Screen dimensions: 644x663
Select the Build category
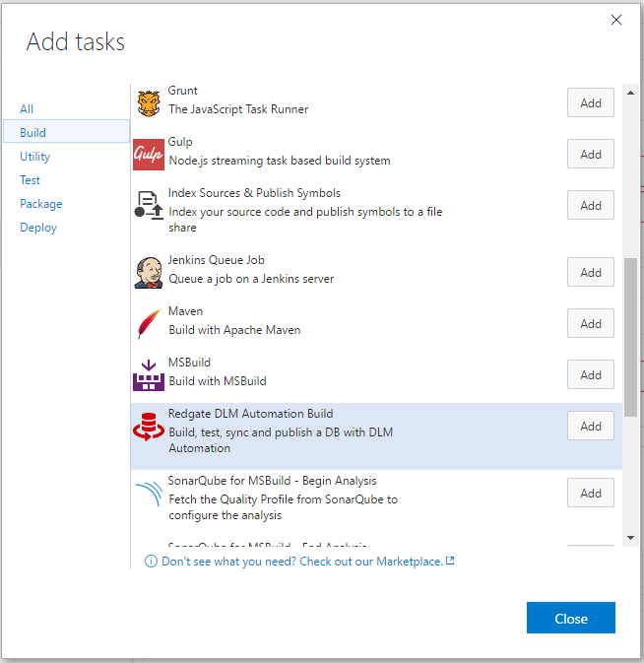pos(66,131)
